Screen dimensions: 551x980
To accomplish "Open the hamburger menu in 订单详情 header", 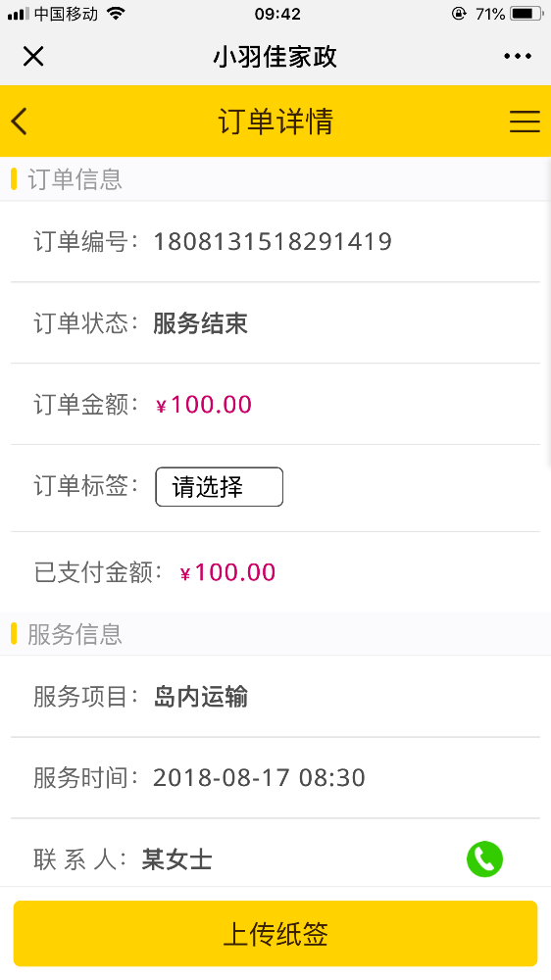I will click(525, 122).
